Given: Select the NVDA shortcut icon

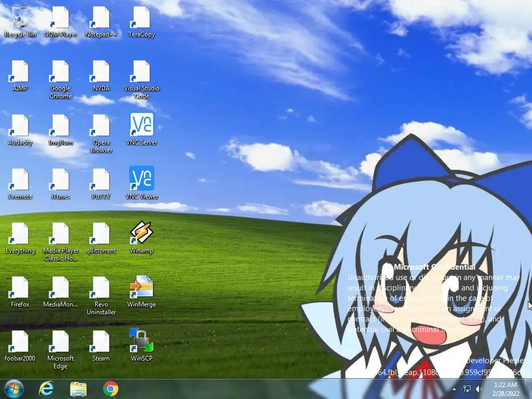Looking at the screenshot, I should (101, 76).
